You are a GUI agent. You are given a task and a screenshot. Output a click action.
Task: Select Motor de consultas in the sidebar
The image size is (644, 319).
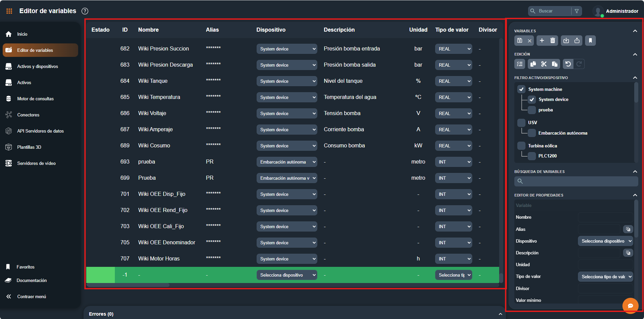pos(35,99)
